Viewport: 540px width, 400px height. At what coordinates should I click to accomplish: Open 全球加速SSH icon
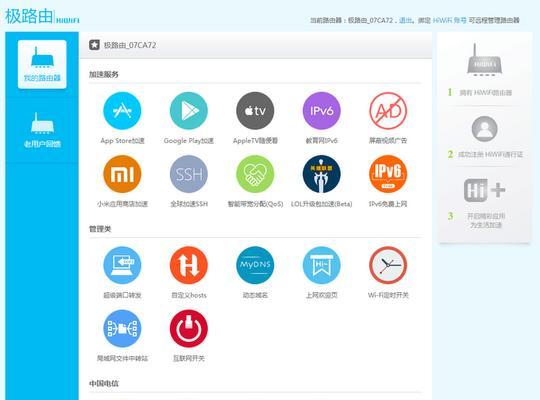[188, 174]
